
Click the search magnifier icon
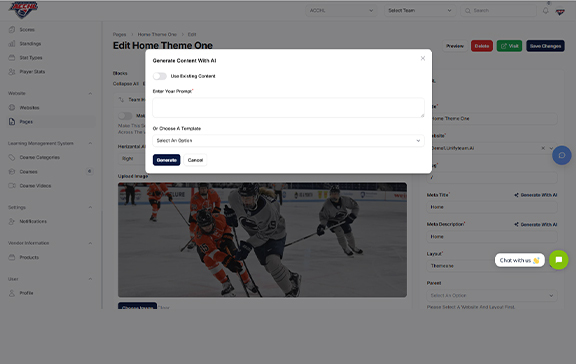[468, 11]
